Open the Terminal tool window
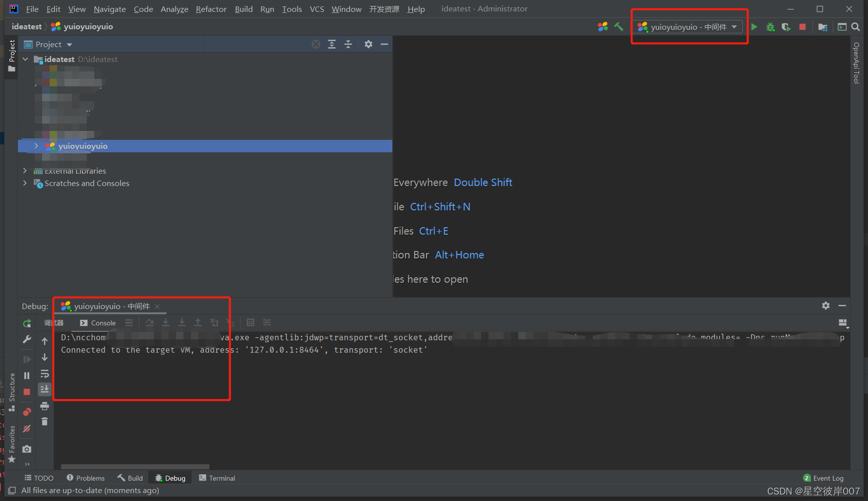The width and height of the screenshot is (868, 501). click(217, 478)
